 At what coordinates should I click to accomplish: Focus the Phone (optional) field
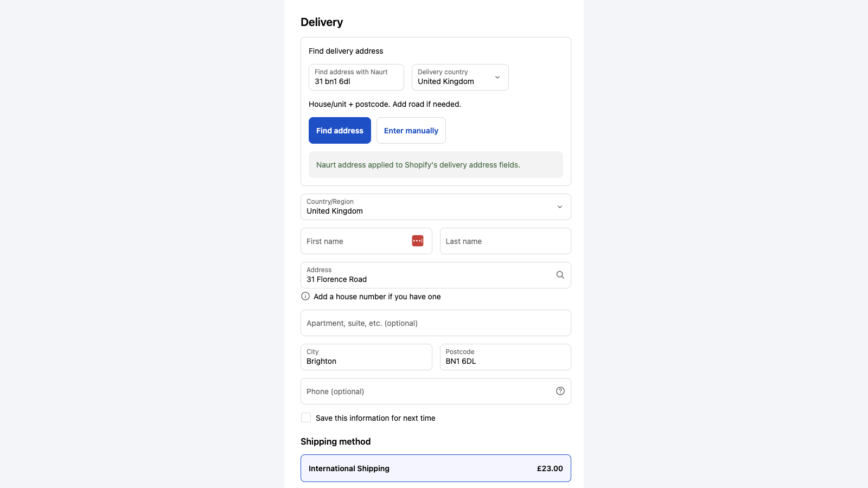pyautogui.click(x=436, y=391)
